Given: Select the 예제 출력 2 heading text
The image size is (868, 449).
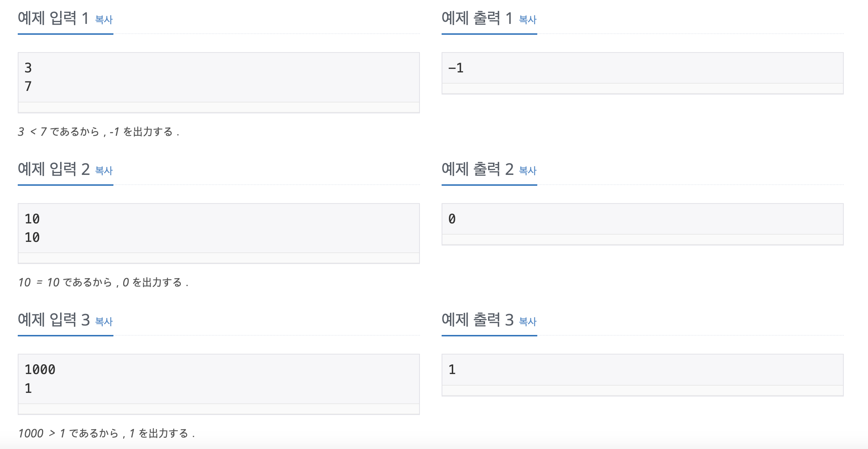Looking at the screenshot, I should tap(477, 169).
